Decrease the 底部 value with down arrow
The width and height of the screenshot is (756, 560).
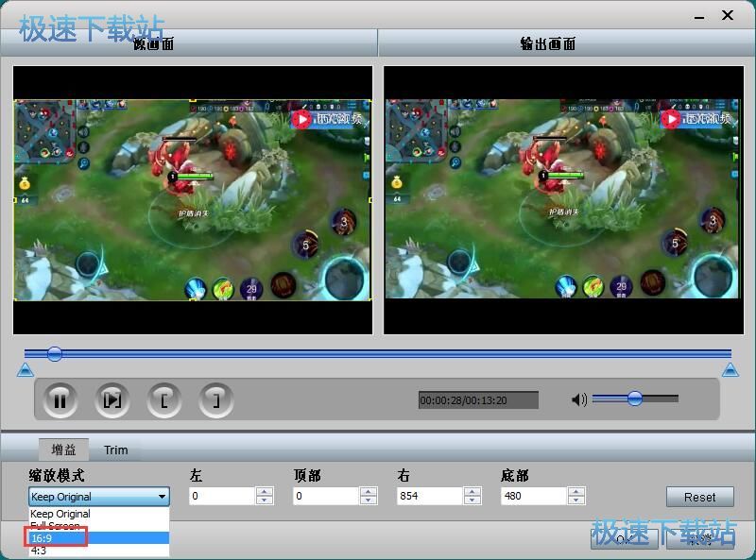[576, 501]
